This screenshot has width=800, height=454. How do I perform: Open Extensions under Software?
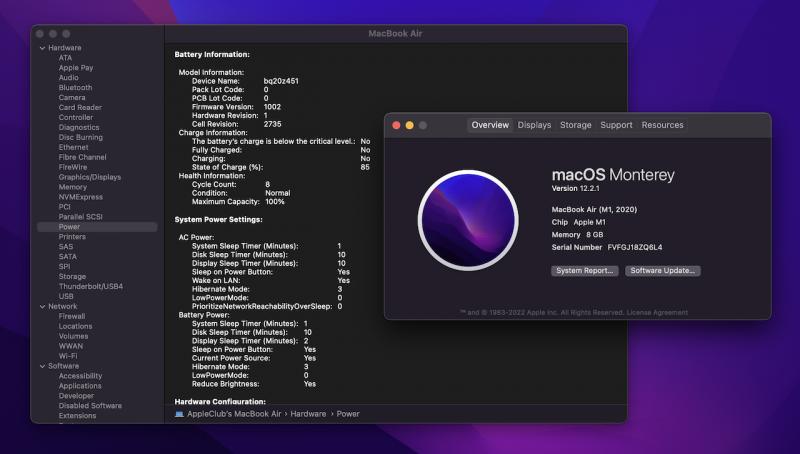point(77,416)
